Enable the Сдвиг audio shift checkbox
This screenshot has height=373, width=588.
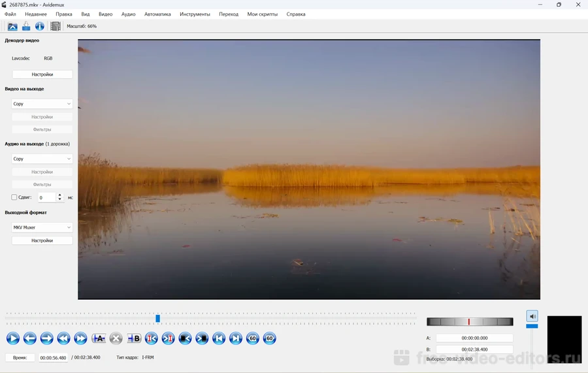coord(14,197)
